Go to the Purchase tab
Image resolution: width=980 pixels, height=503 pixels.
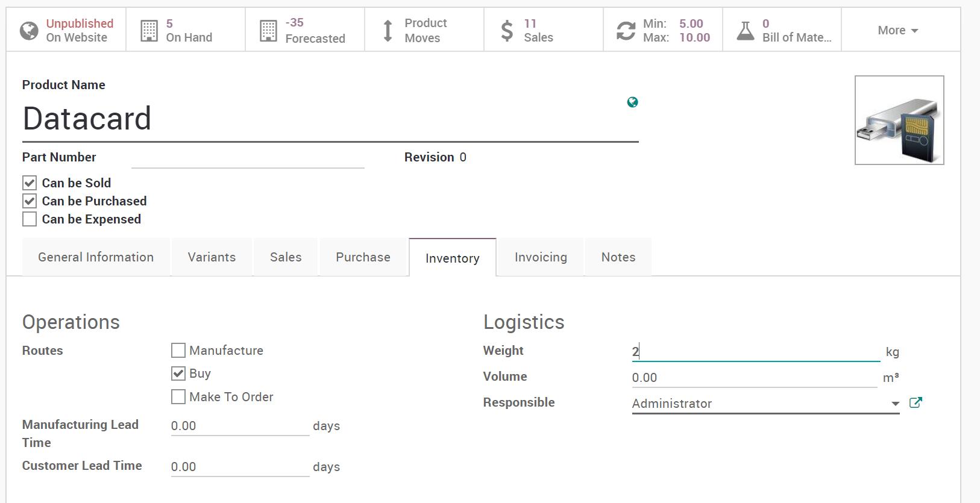coord(363,257)
